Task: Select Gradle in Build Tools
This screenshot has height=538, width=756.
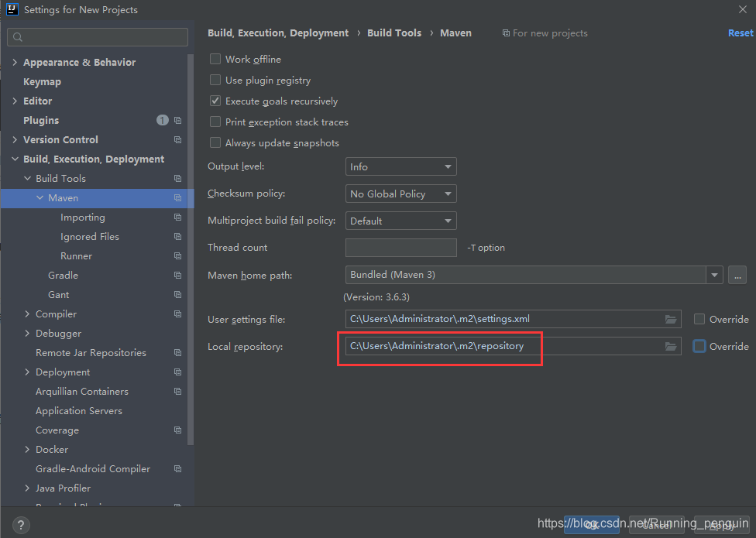Action: coord(64,275)
